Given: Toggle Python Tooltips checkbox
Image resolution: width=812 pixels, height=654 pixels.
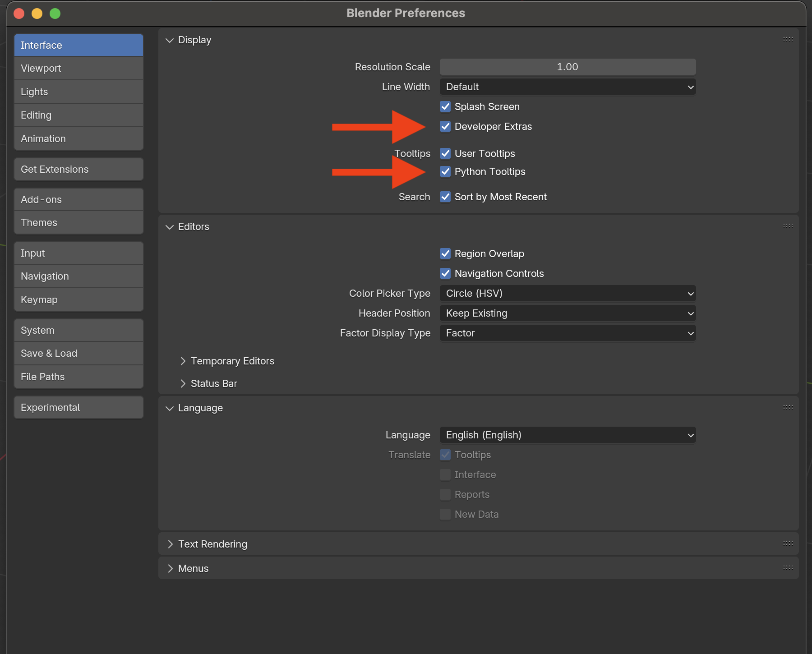Looking at the screenshot, I should [x=445, y=171].
